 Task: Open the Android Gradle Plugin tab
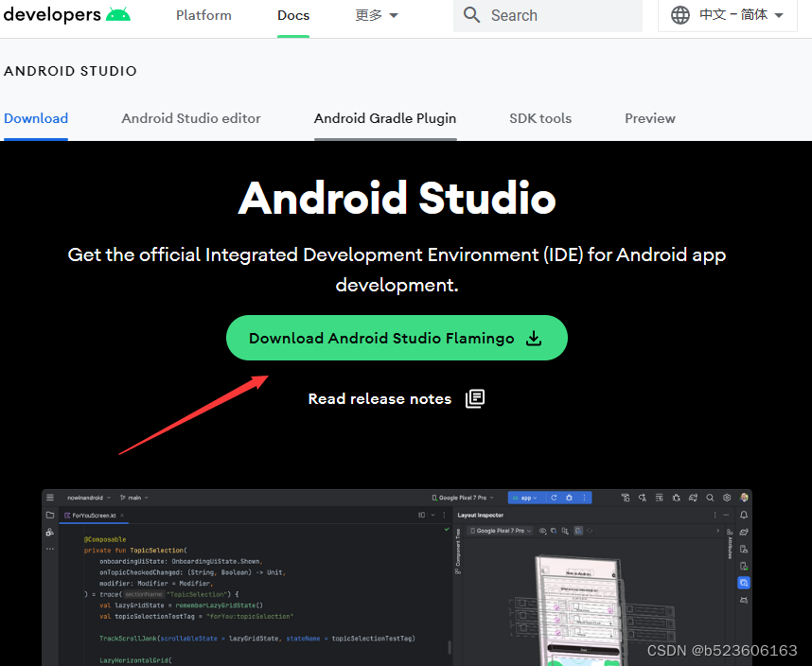tap(385, 118)
